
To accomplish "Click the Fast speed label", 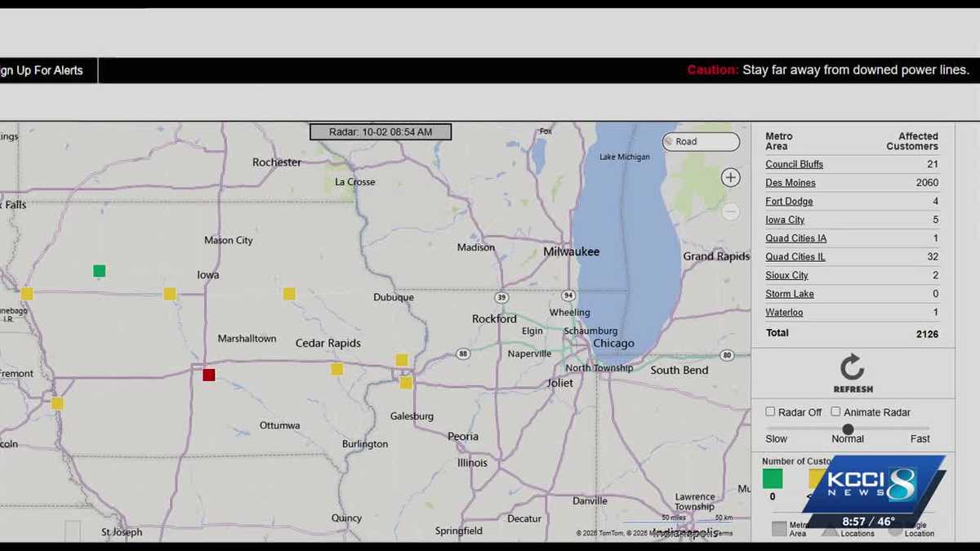I will (x=920, y=438).
